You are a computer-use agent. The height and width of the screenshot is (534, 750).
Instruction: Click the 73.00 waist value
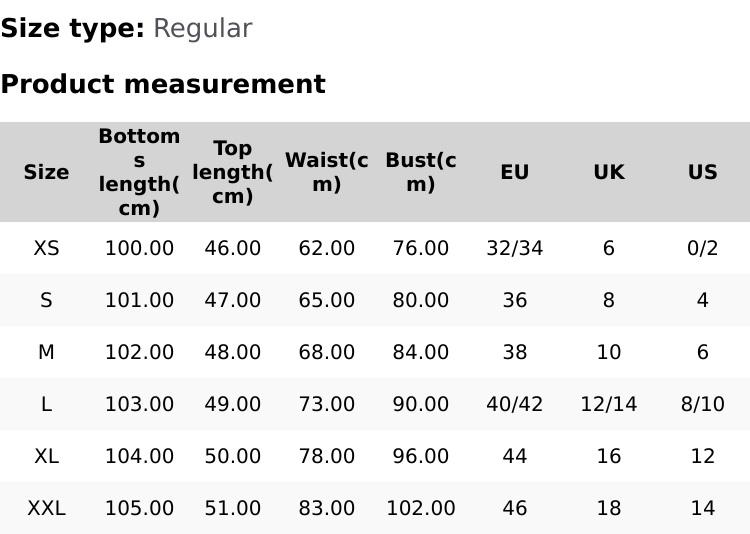click(x=327, y=404)
